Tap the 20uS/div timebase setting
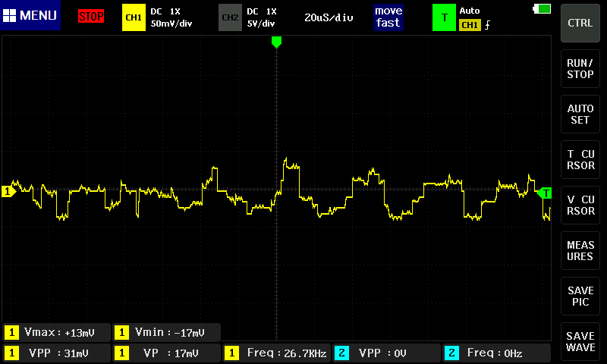 tap(329, 17)
